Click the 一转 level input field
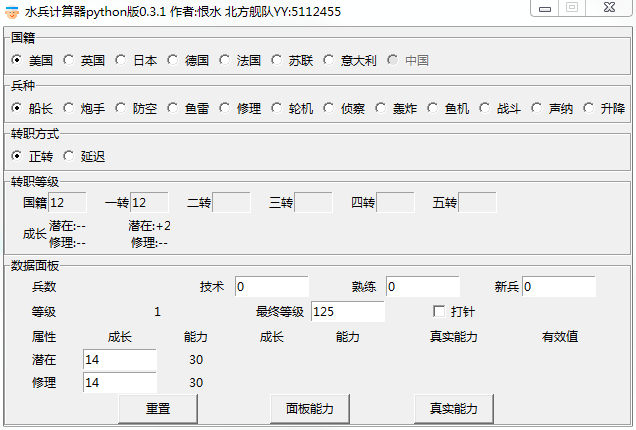This screenshot has width=636, height=430. tap(148, 203)
